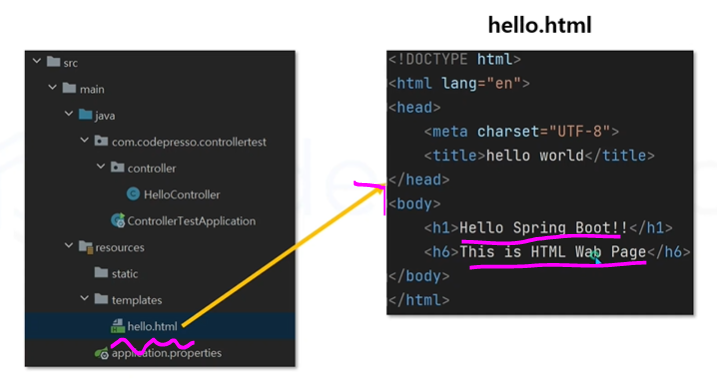This screenshot has width=717, height=386.
Task: Click the html lang="en" code line
Action: click(459, 83)
